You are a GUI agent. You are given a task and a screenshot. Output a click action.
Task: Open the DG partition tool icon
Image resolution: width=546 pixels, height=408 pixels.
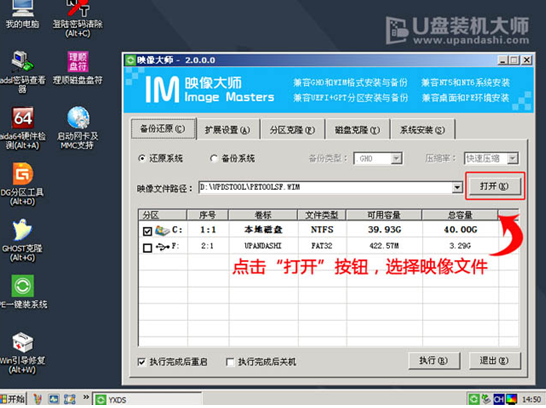coord(22,184)
